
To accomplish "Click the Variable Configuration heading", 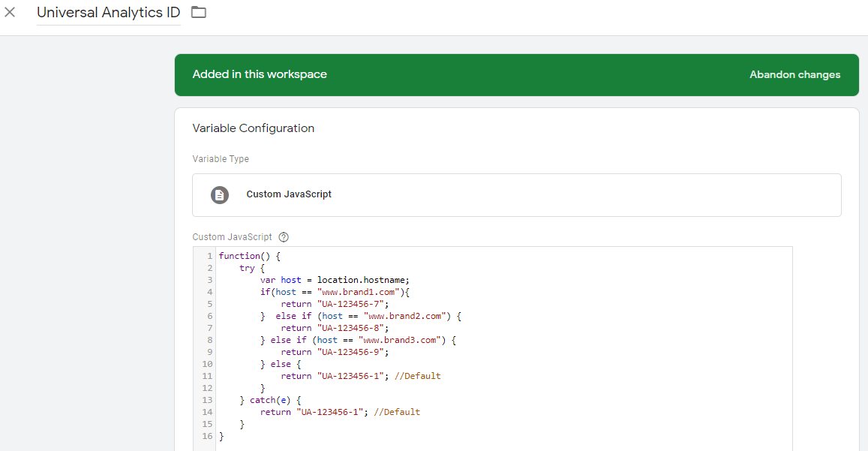I will pyautogui.click(x=254, y=128).
